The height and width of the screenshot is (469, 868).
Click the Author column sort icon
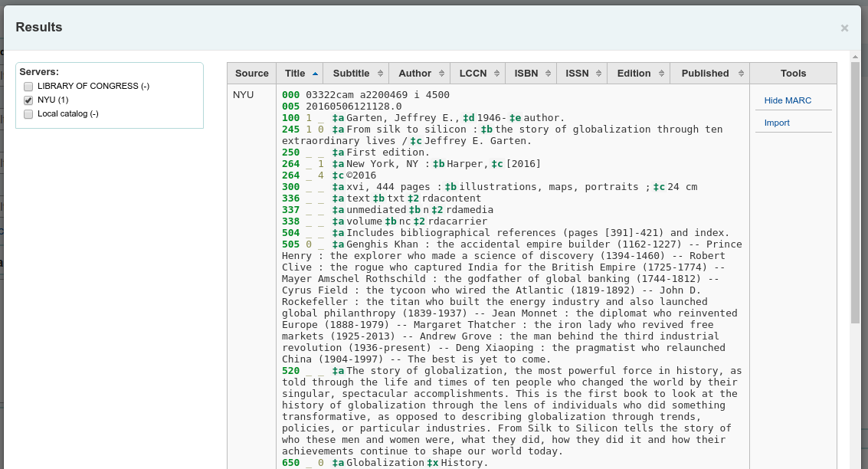(x=441, y=74)
